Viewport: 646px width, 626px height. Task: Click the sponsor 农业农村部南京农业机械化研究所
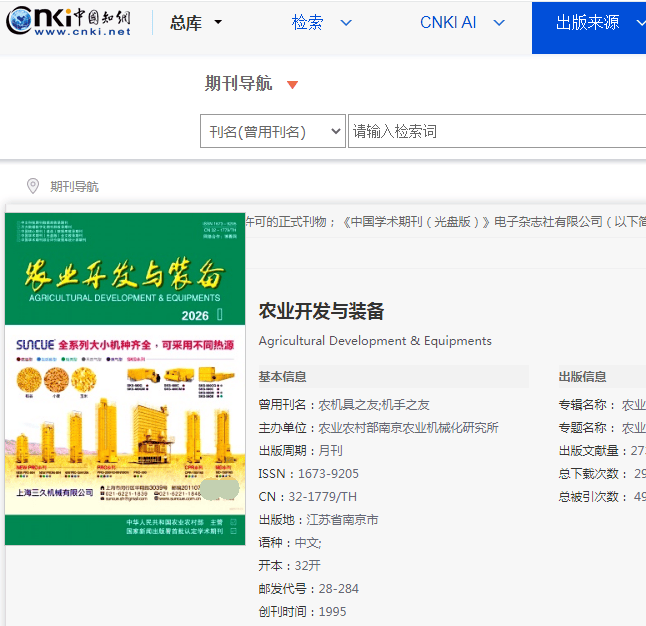pyautogui.click(x=408, y=428)
